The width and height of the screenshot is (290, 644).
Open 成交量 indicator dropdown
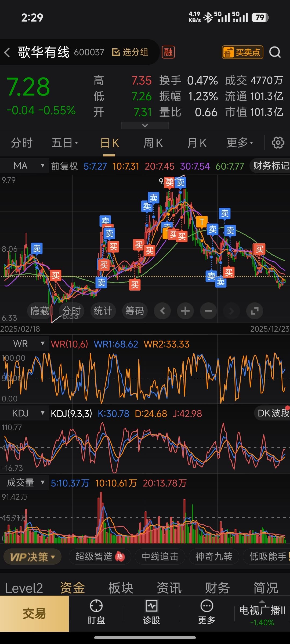click(x=24, y=482)
